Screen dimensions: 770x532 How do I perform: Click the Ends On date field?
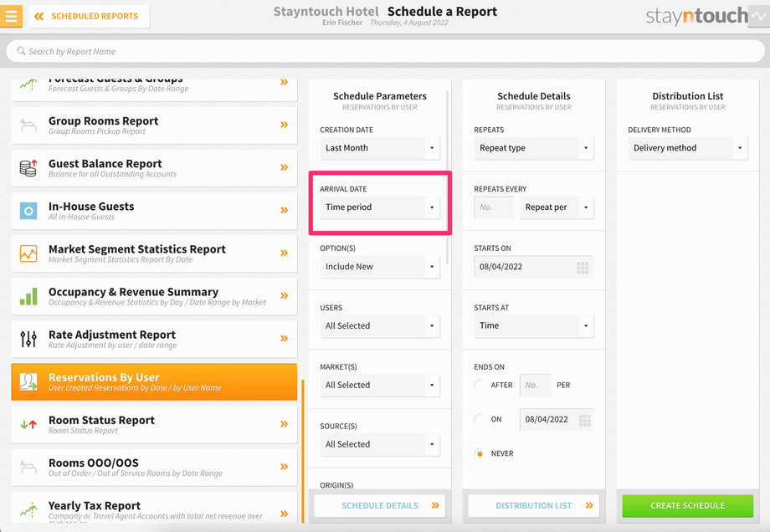pos(557,420)
